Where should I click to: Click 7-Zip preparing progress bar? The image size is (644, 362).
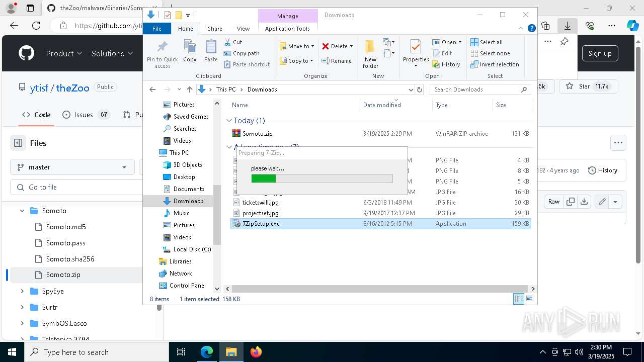tap(322, 178)
